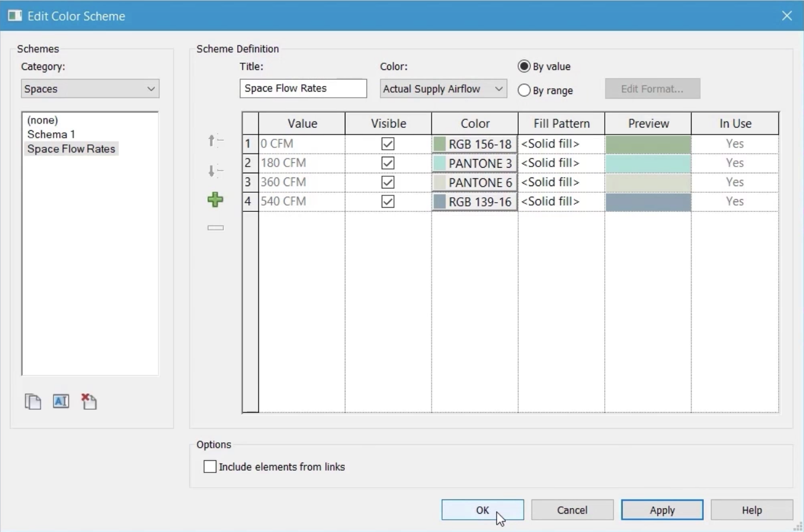Image resolution: width=804 pixels, height=532 pixels.
Task: Click the 360 CFM value cell
Action: pyautogui.click(x=302, y=182)
